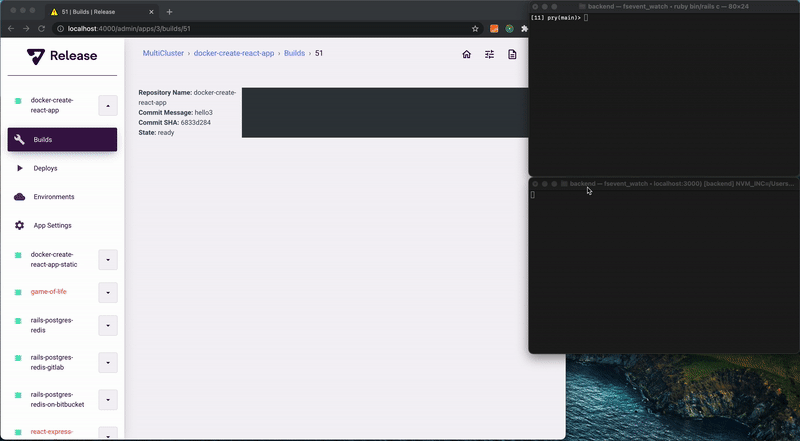This screenshot has width=800, height=441.
Task: Open App Settings in the sidebar
Action: tap(52, 225)
